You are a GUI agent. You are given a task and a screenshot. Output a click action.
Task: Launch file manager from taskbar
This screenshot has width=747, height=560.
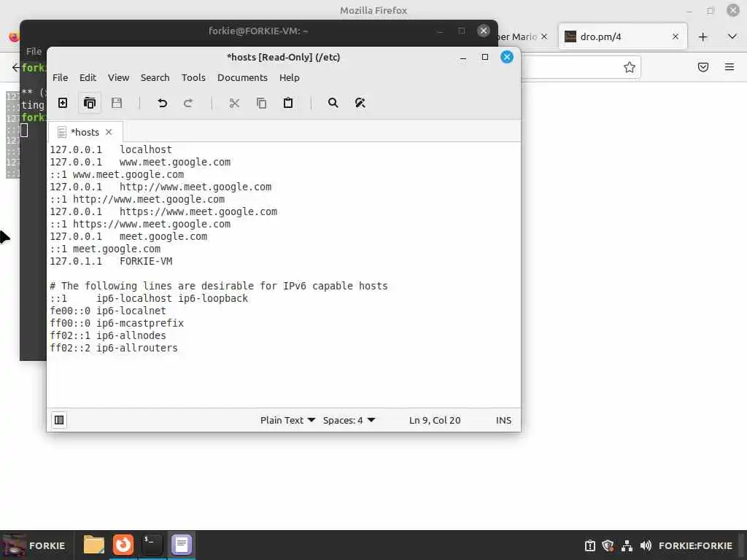coord(94,545)
